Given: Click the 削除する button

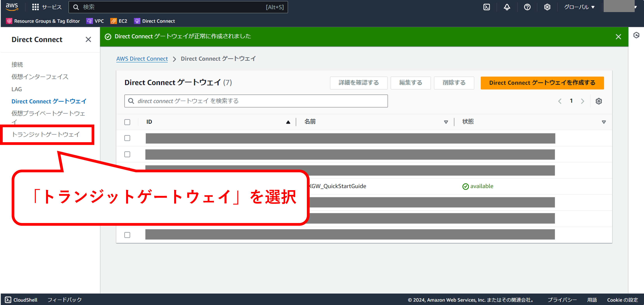Looking at the screenshot, I should [454, 83].
